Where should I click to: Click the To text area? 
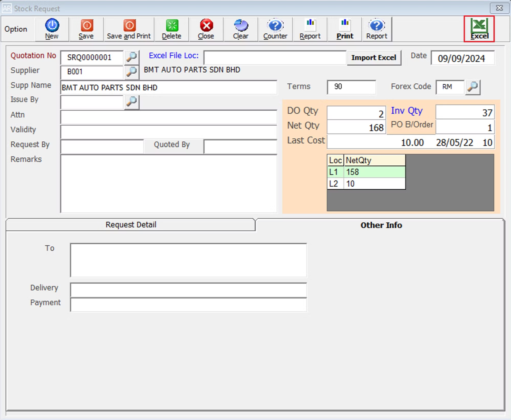(188, 260)
